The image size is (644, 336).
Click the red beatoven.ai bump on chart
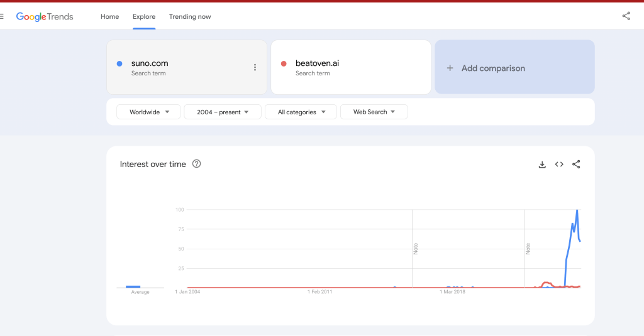click(547, 283)
